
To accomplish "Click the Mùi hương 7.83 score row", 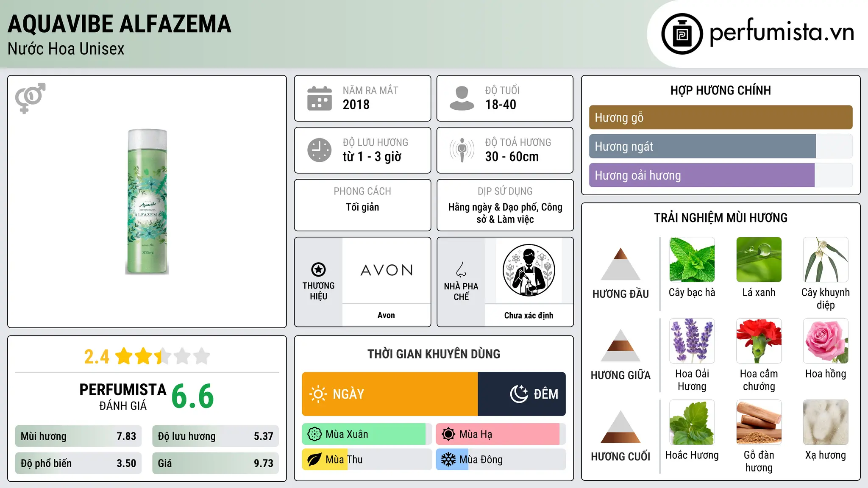I will click(x=78, y=436).
